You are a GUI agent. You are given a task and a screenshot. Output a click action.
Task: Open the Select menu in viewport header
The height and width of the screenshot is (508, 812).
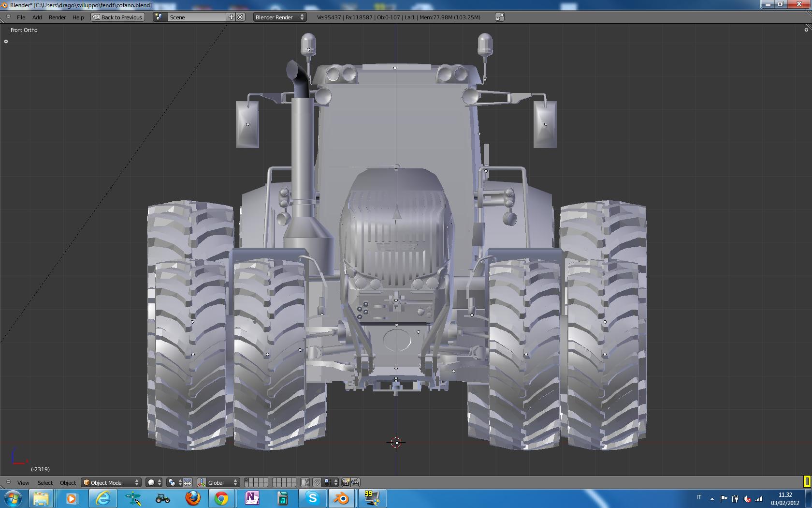point(45,482)
